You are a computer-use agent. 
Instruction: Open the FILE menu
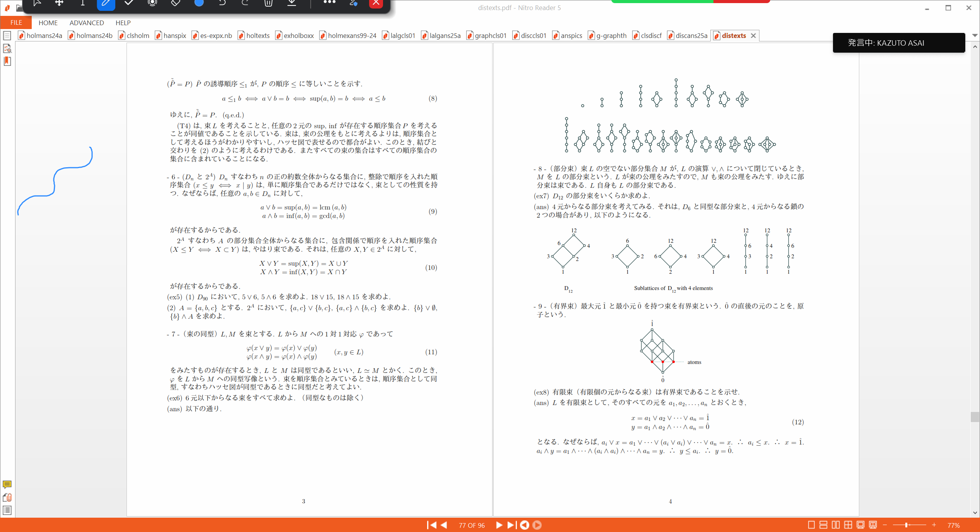[x=16, y=22]
